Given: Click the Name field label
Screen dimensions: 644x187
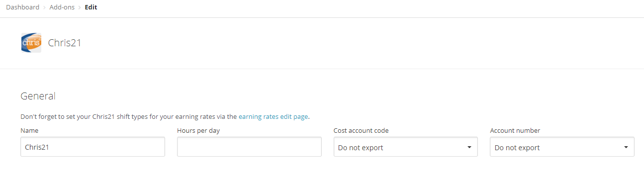Looking at the screenshot, I should [29, 130].
